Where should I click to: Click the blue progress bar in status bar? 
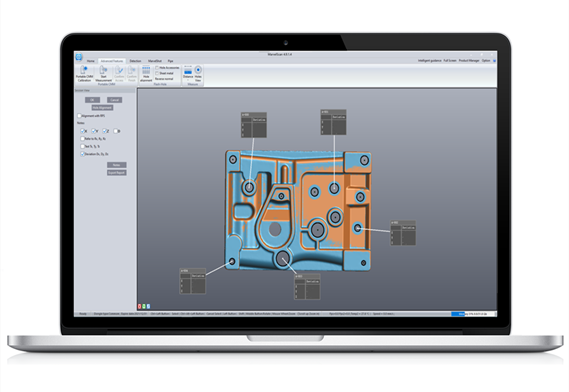pyautogui.click(x=458, y=314)
